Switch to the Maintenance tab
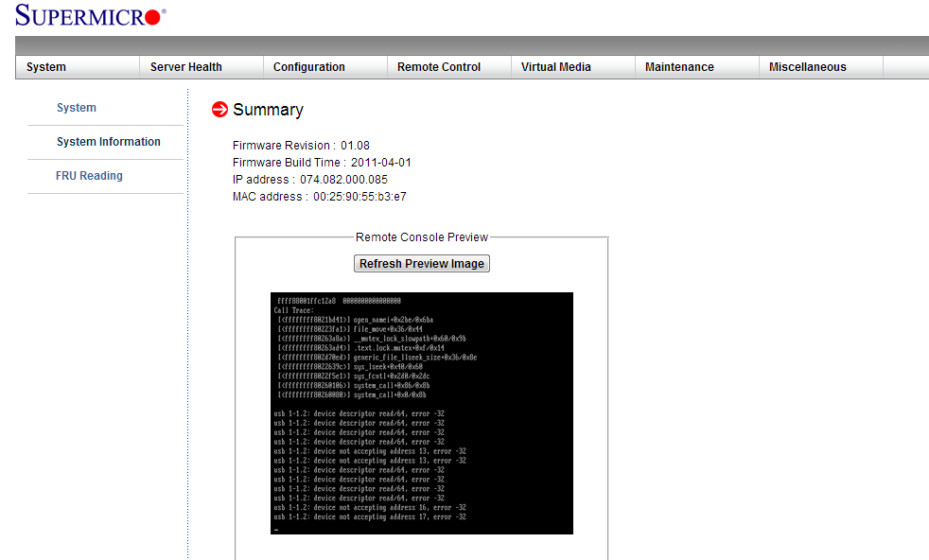The image size is (929, 560). [x=679, y=67]
